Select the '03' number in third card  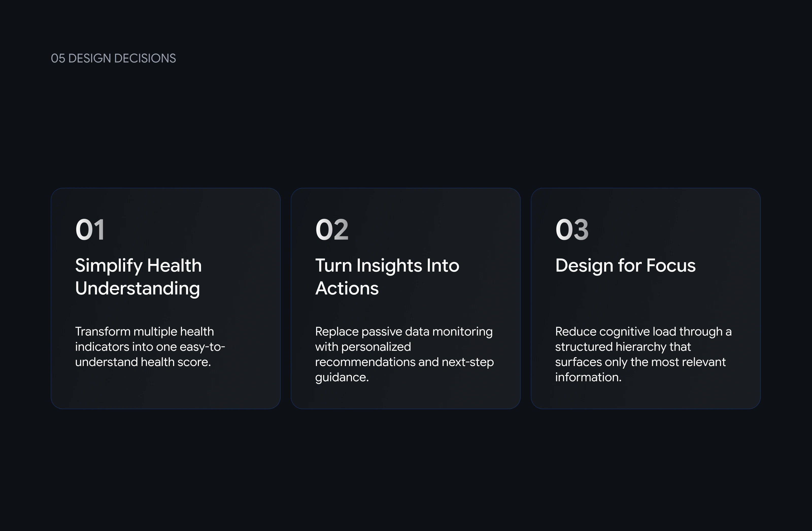pos(572,230)
